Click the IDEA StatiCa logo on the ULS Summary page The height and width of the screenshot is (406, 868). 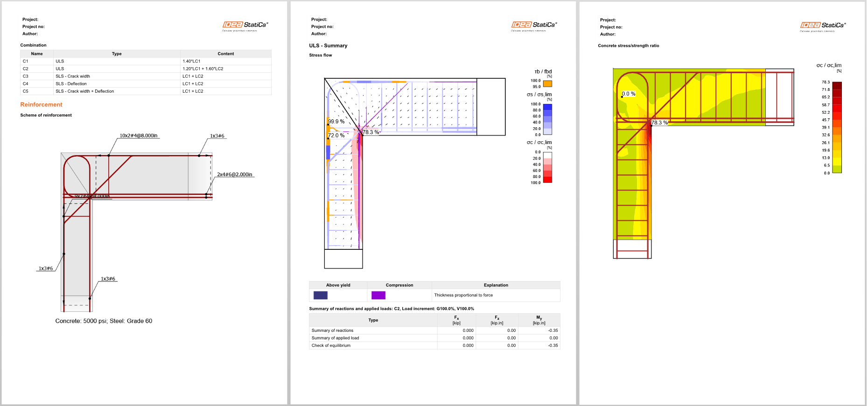pyautogui.click(x=534, y=25)
